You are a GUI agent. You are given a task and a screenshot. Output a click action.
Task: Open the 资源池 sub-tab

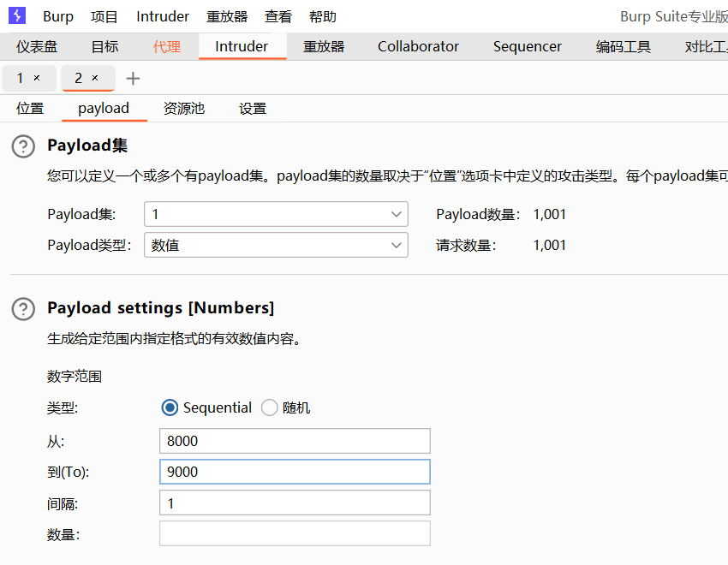(184, 109)
